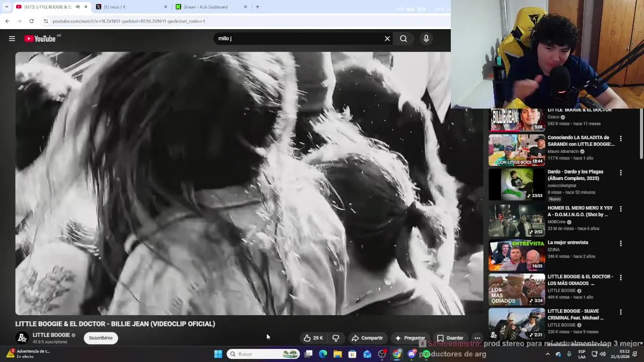Reload the page with the refresh icon
The image size is (644, 362).
(31, 21)
